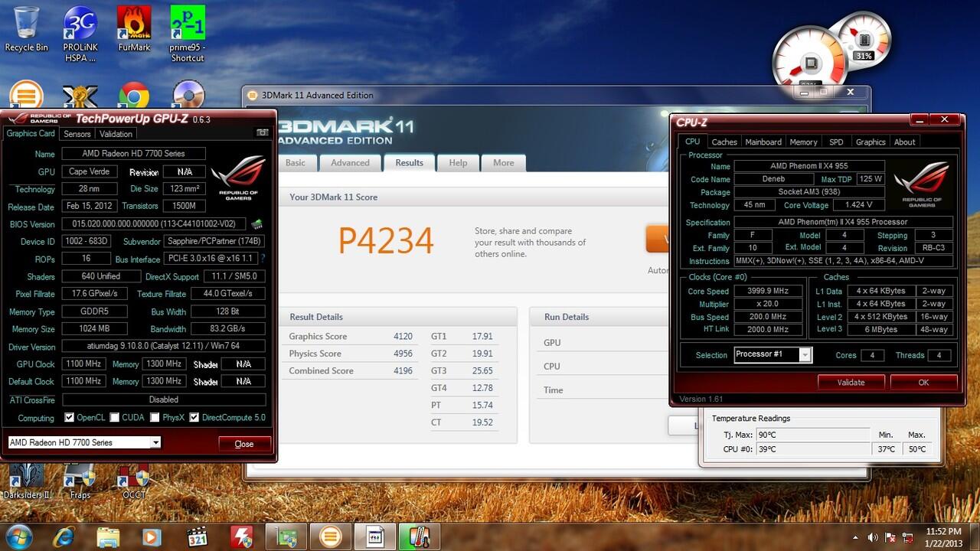Launch the OCCT desktop shortcut

pyautogui.click(x=134, y=481)
